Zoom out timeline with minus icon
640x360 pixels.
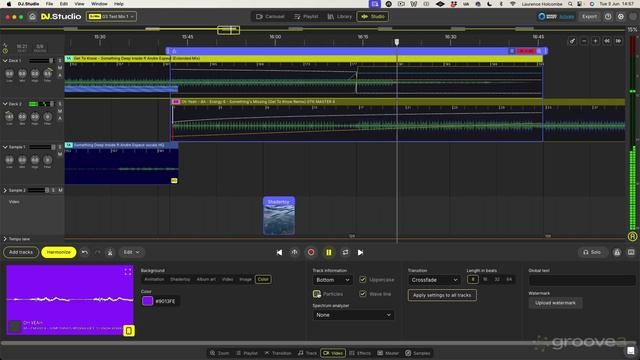584,41
